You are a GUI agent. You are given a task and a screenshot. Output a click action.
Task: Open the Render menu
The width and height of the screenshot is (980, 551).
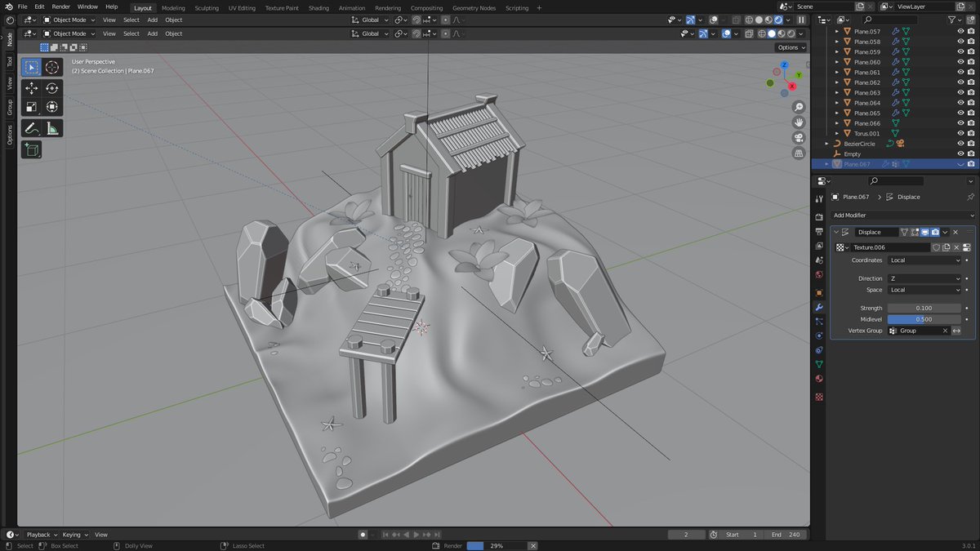click(61, 7)
